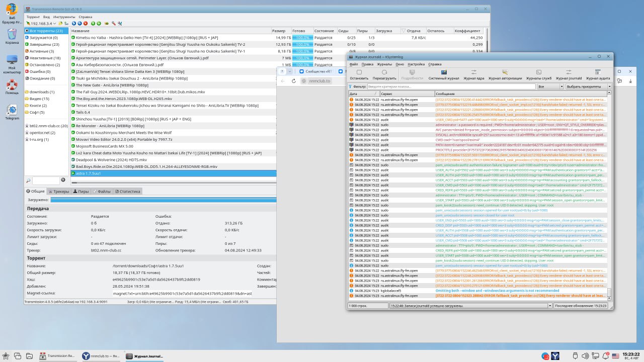
Task: Click the log filter search field
Action: point(450,86)
